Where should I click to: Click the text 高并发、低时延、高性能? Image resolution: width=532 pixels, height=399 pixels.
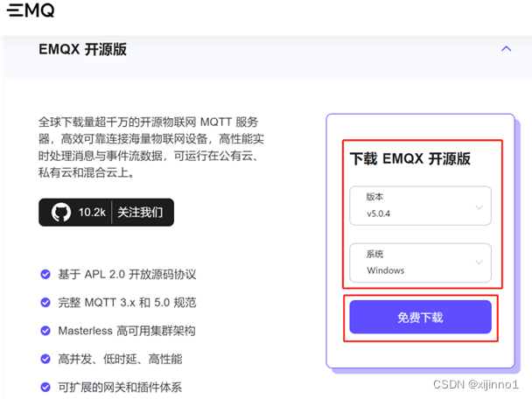tap(120, 359)
